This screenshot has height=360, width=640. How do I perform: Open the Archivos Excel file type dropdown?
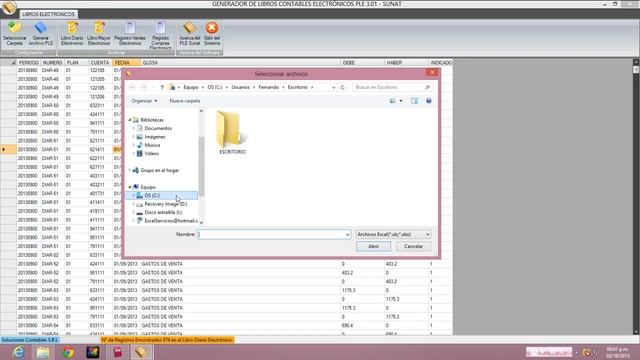pos(393,235)
